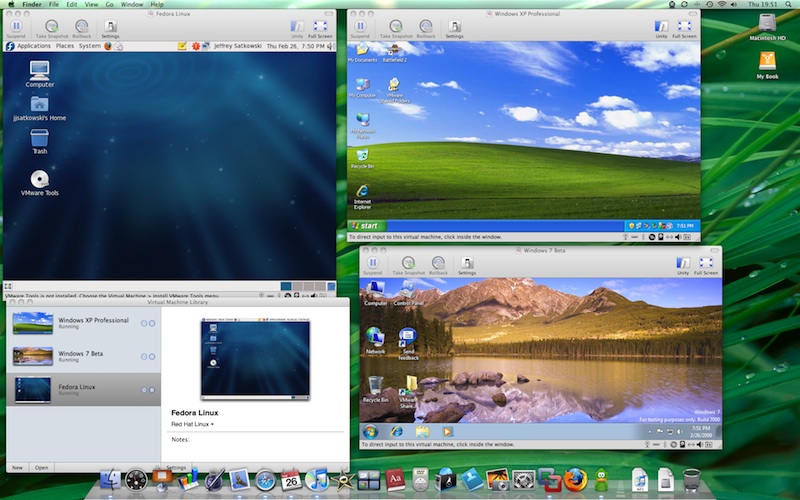Open Internet Explorer on the Windows XP desktop
The width and height of the screenshot is (800, 500).
click(362, 196)
